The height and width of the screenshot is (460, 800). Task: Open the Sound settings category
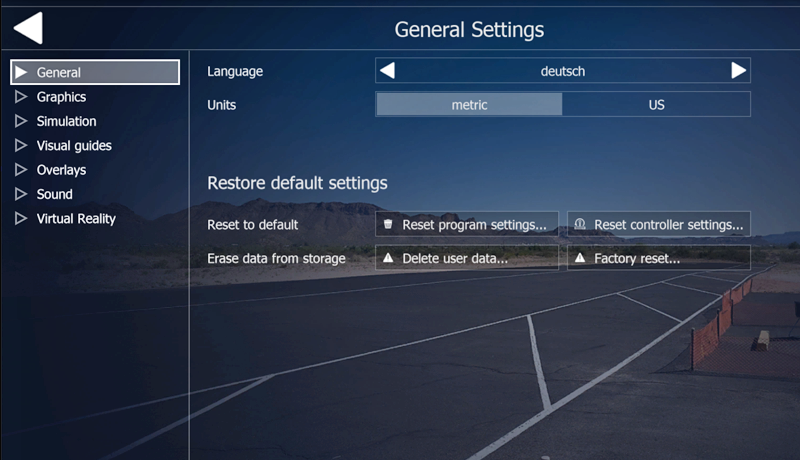[x=55, y=194]
